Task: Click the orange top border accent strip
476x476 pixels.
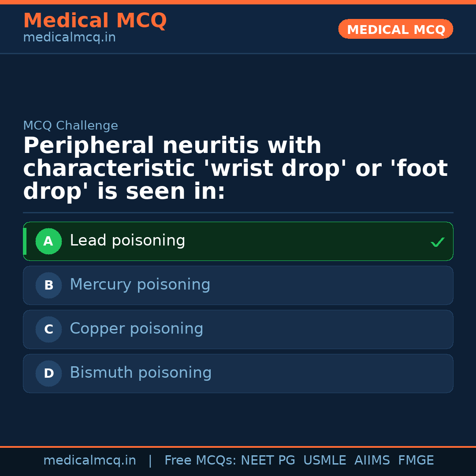Action: (x=238, y=1)
